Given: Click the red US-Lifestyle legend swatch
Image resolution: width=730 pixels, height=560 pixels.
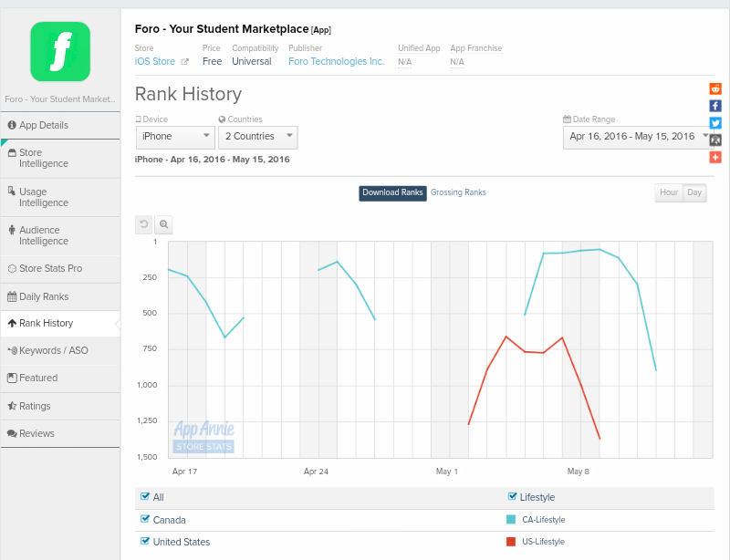Looking at the screenshot, I should tap(511, 542).
